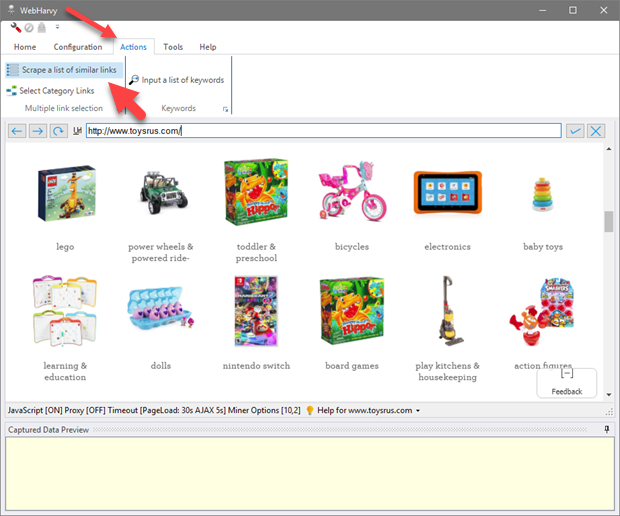Click the lightbulb Help icon in status bar
Viewport: 620px width, 516px height.
tap(310, 410)
